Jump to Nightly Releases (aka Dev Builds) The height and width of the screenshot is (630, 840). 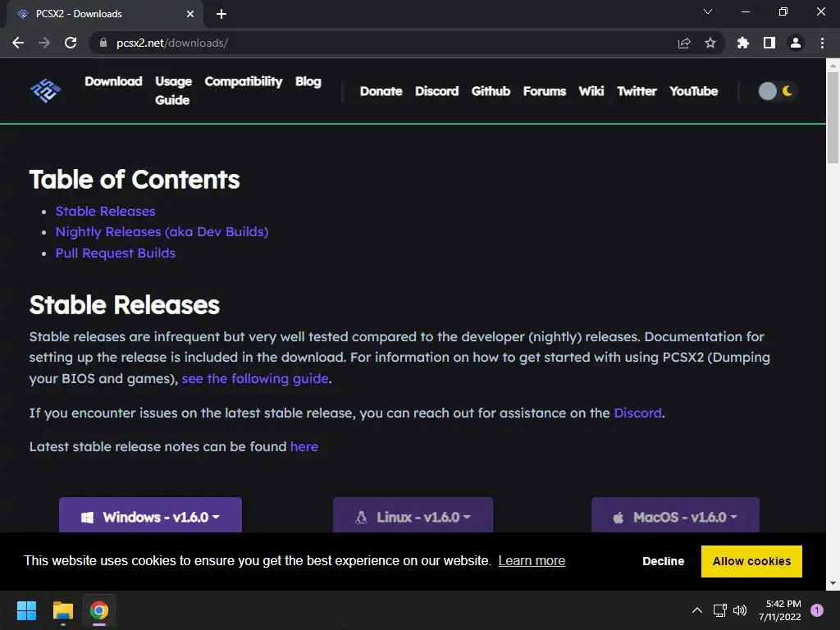162,232
